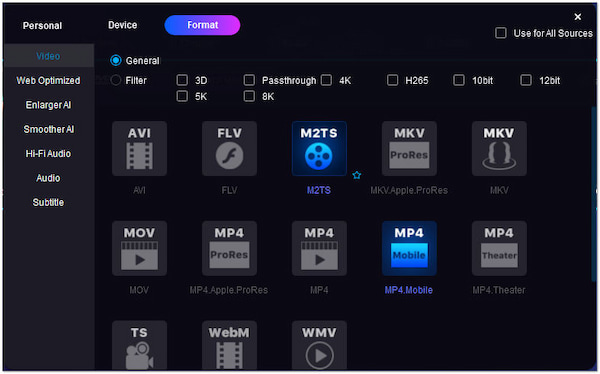Open the Web Optimized category

click(x=48, y=80)
